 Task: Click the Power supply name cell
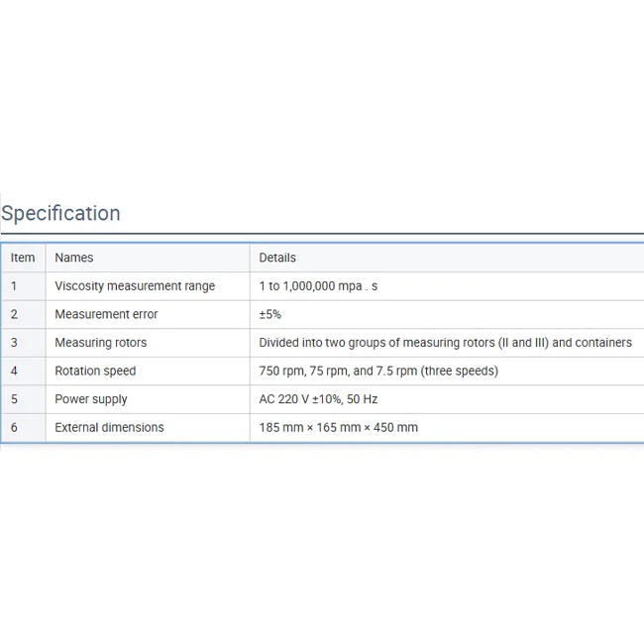[x=91, y=399]
